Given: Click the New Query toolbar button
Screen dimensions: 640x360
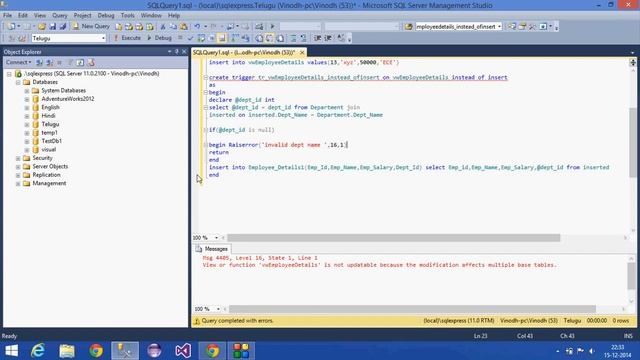Looking at the screenshot, I should click(x=91, y=26).
